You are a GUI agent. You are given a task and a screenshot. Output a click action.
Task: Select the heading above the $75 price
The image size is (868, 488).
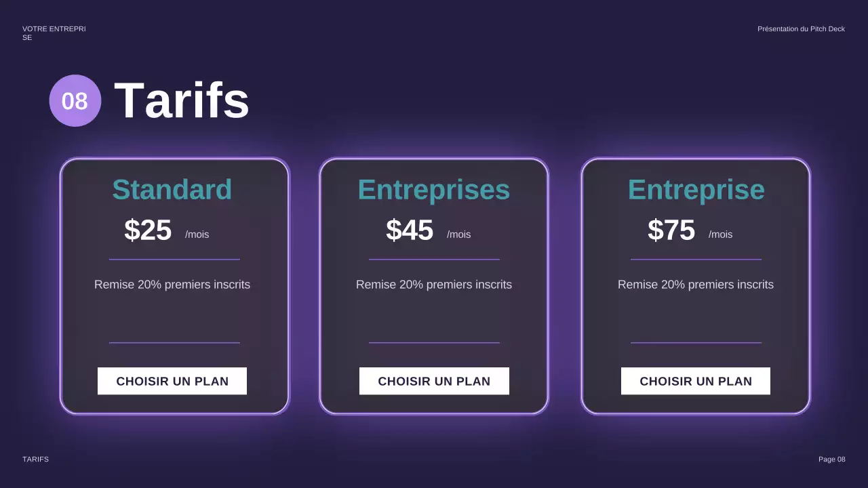point(696,190)
